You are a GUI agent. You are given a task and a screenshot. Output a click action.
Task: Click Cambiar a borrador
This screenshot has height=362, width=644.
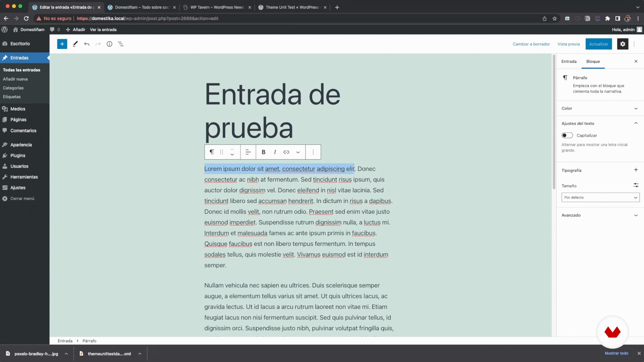click(531, 44)
